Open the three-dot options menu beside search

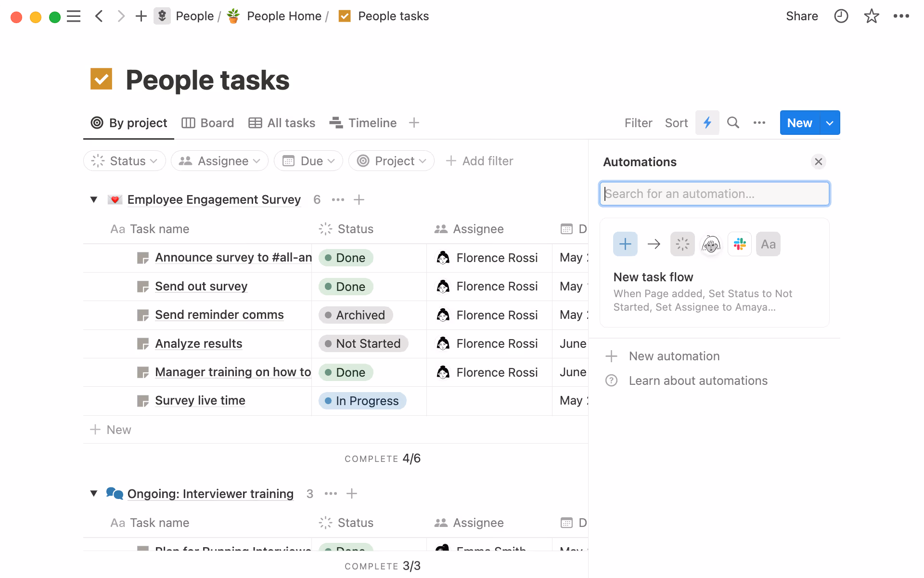[758, 123]
